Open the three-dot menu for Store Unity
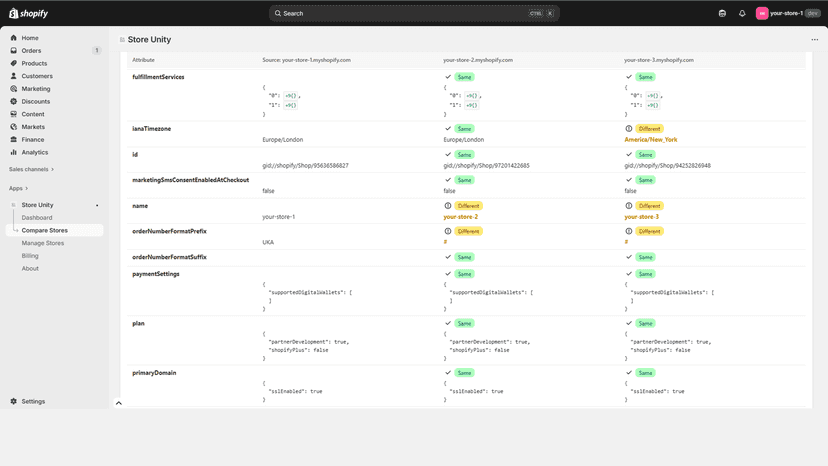 point(814,40)
